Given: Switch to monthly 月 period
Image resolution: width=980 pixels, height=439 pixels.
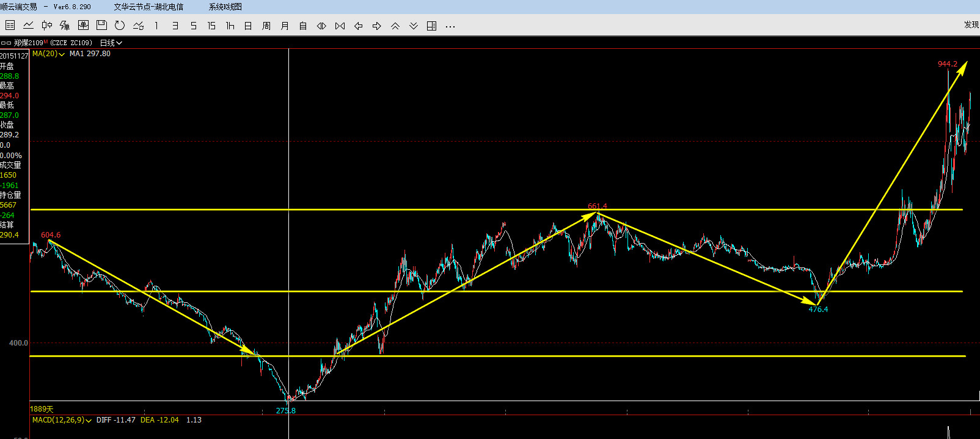Looking at the screenshot, I should click(285, 26).
